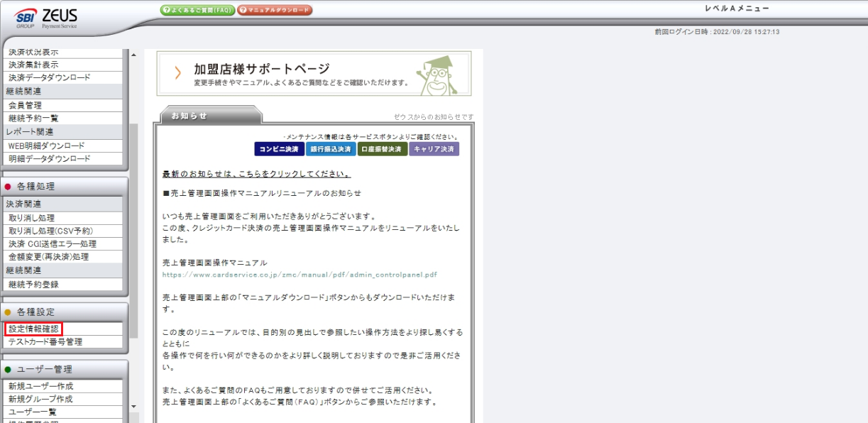This screenshot has height=423, width=868.
Task: Click キャリア決済 service button
Action: [x=434, y=149]
